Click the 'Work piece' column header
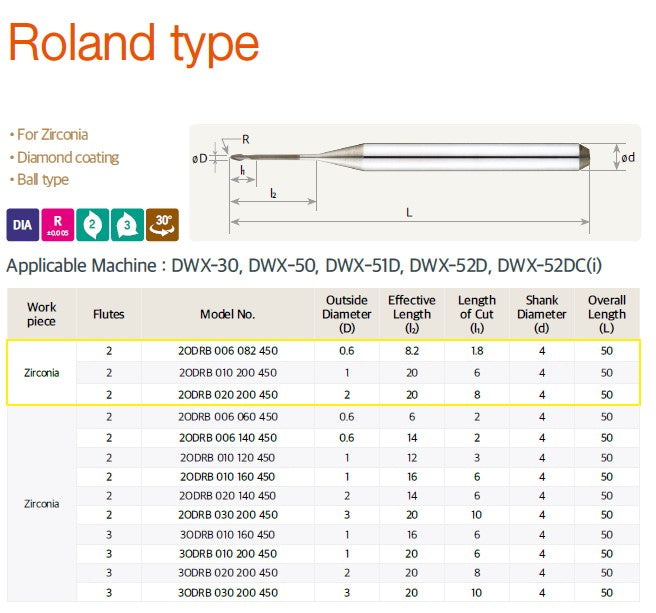The width and height of the screenshot is (656, 613). [x=41, y=314]
